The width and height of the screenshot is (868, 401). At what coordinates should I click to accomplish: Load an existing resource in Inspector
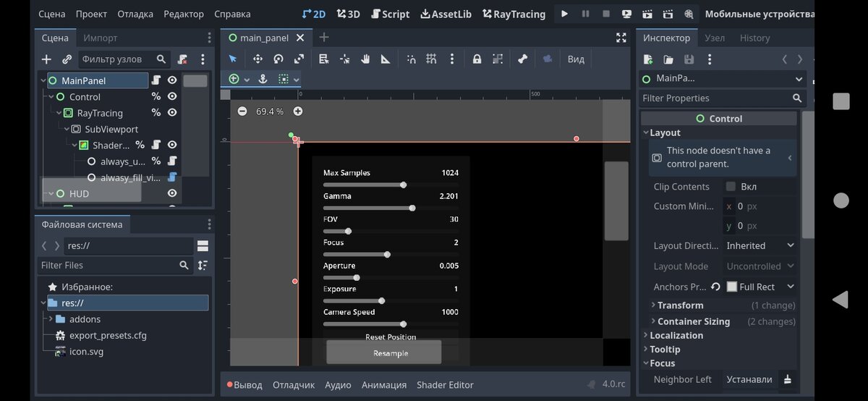tap(668, 59)
